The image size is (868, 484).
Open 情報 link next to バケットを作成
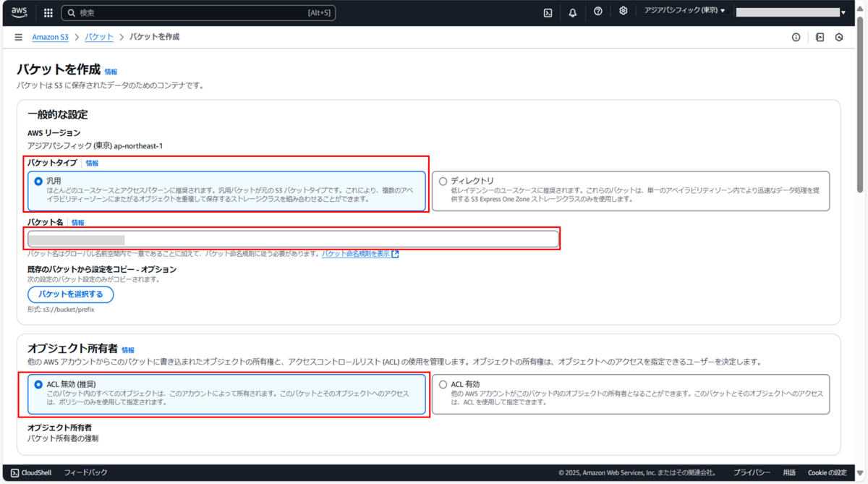111,72
